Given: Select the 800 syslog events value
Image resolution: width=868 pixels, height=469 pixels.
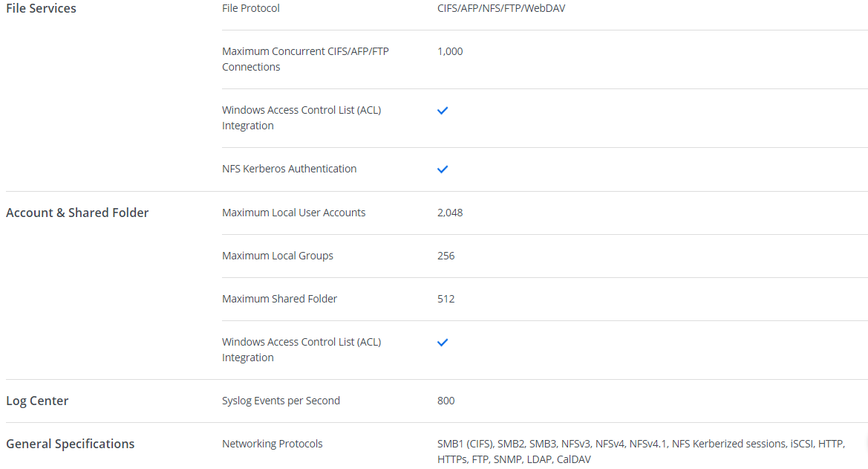Looking at the screenshot, I should click(x=446, y=401).
